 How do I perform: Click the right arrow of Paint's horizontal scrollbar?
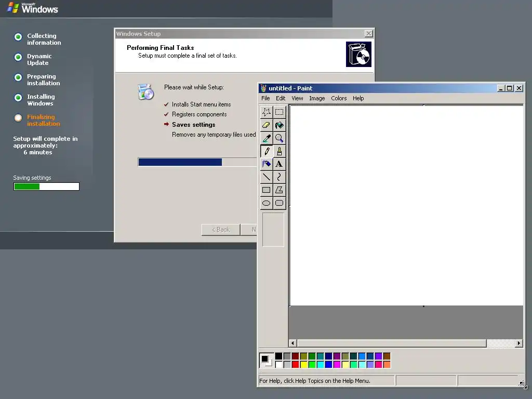tap(519, 343)
